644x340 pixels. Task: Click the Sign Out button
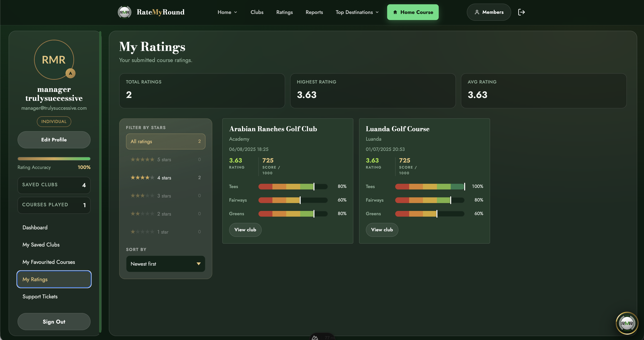coord(54,322)
